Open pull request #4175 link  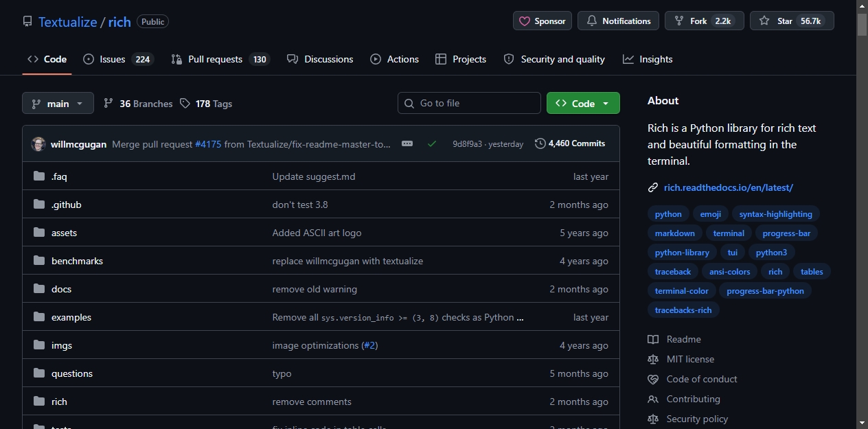(208, 144)
